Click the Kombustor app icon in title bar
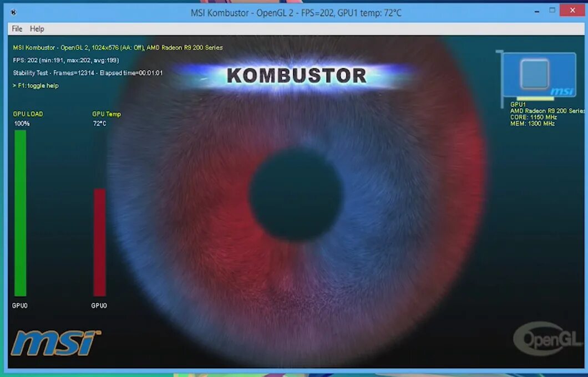 tap(13, 12)
